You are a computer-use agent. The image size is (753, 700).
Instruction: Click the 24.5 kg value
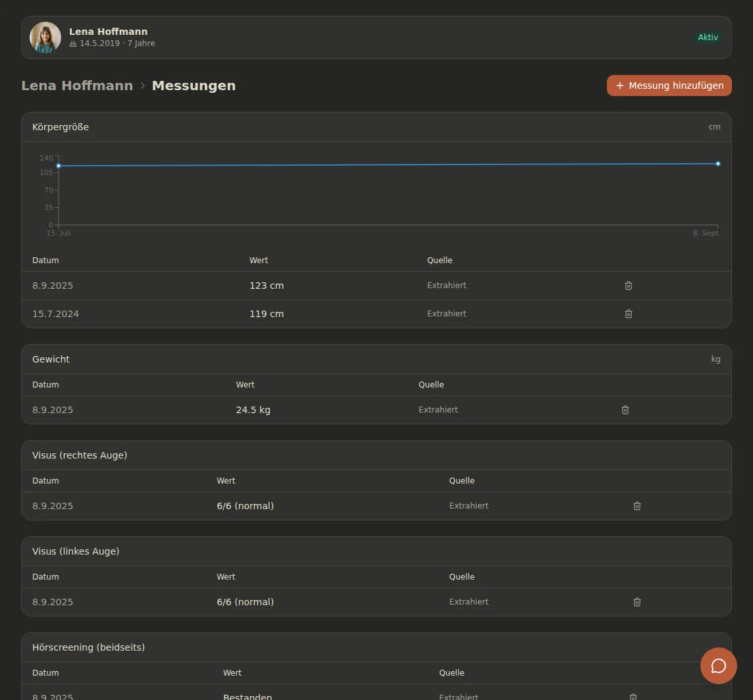(x=253, y=410)
